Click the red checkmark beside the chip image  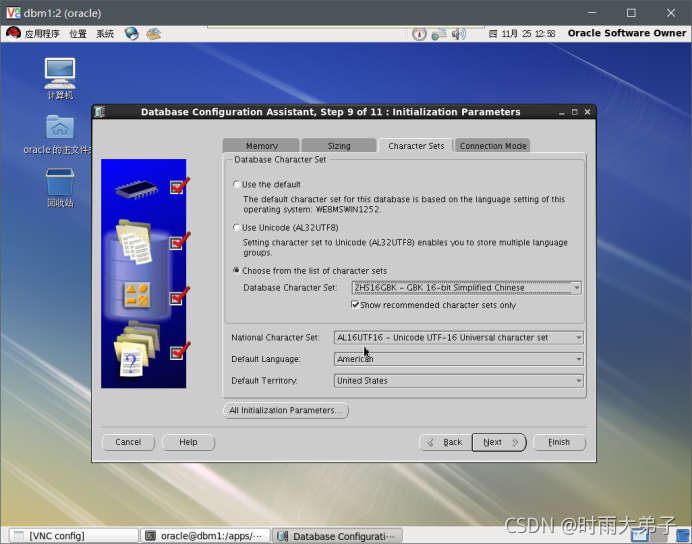pyautogui.click(x=179, y=186)
